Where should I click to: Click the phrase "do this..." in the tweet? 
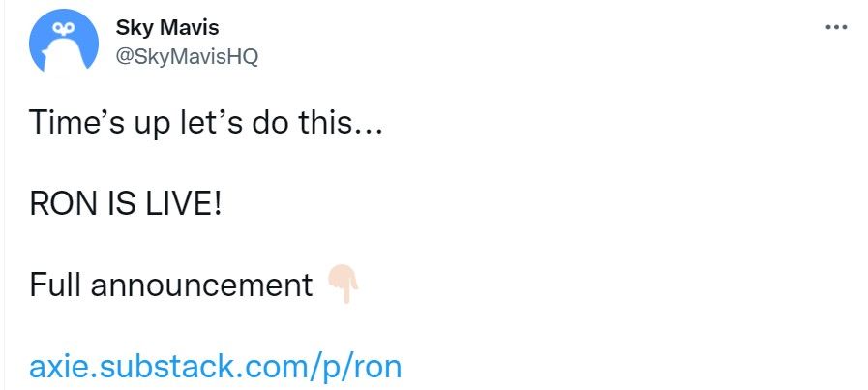(317, 123)
